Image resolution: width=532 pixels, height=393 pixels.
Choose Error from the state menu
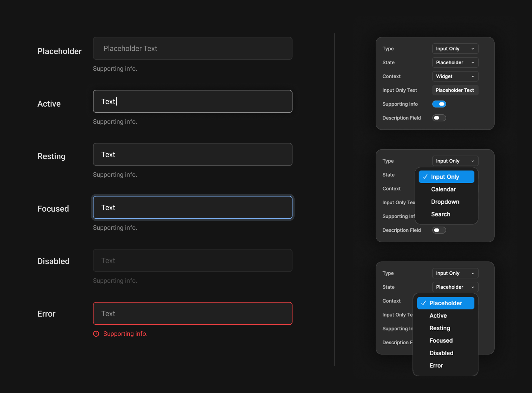(445, 365)
